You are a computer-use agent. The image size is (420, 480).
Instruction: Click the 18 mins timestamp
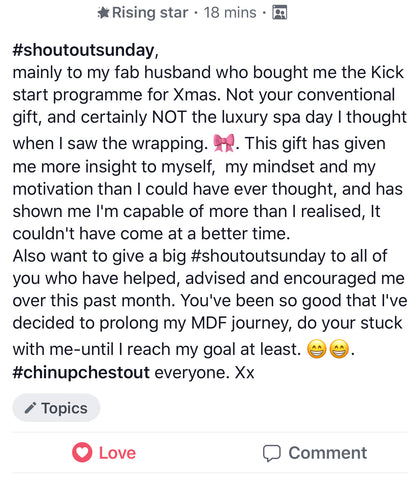coord(230,13)
